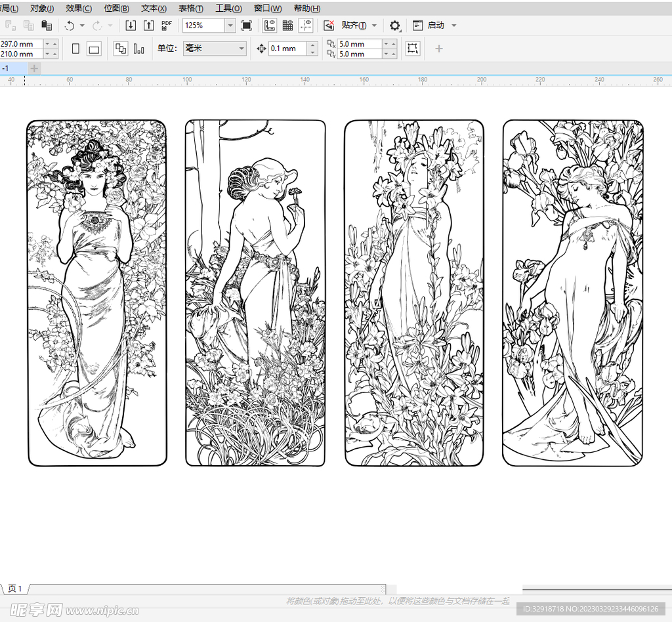Publish to PDF using the toolbar icon
This screenshot has width=672, height=622.
[x=167, y=26]
